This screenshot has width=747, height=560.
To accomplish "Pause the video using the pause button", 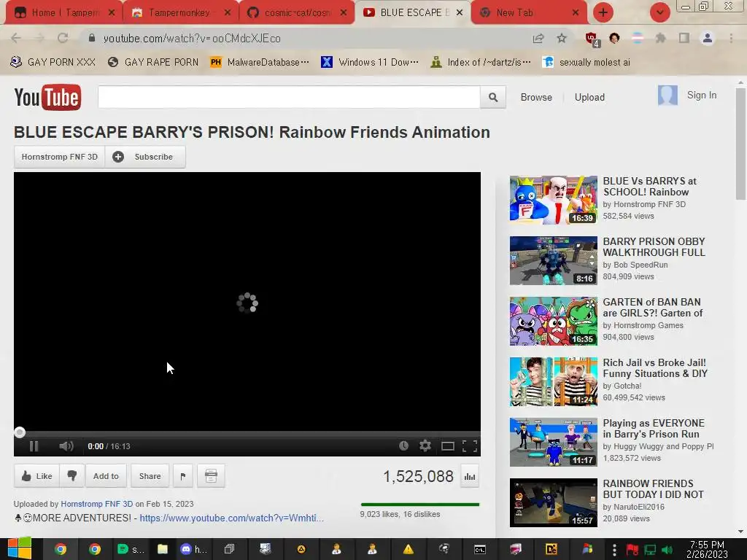I will tap(34, 446).
